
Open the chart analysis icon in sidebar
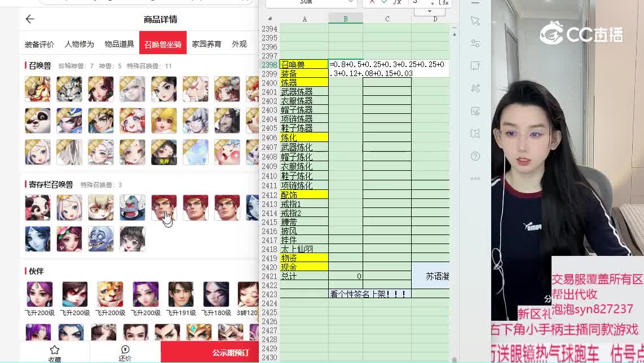tap(475, 111)
